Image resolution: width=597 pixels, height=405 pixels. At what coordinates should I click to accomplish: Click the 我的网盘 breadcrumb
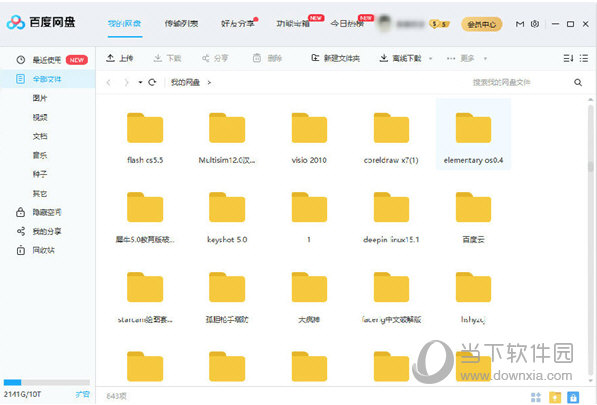coord(185,82)
